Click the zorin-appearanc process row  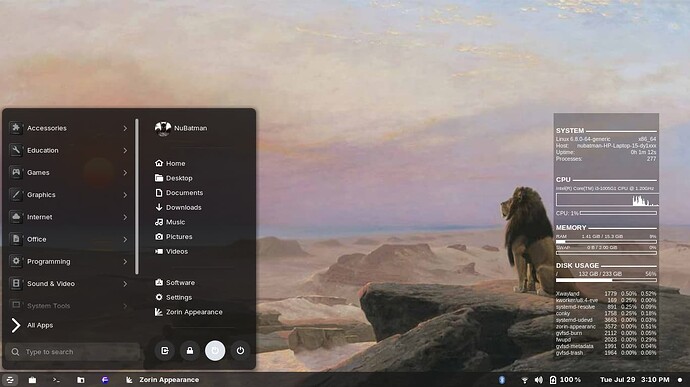tap(606, 327)
